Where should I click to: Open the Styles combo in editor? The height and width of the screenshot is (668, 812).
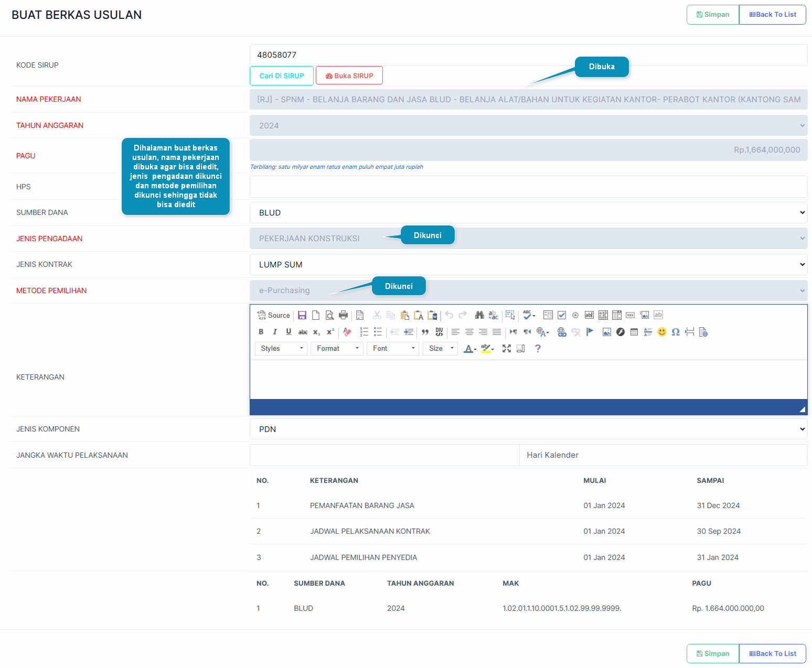[x=281, y=349]
